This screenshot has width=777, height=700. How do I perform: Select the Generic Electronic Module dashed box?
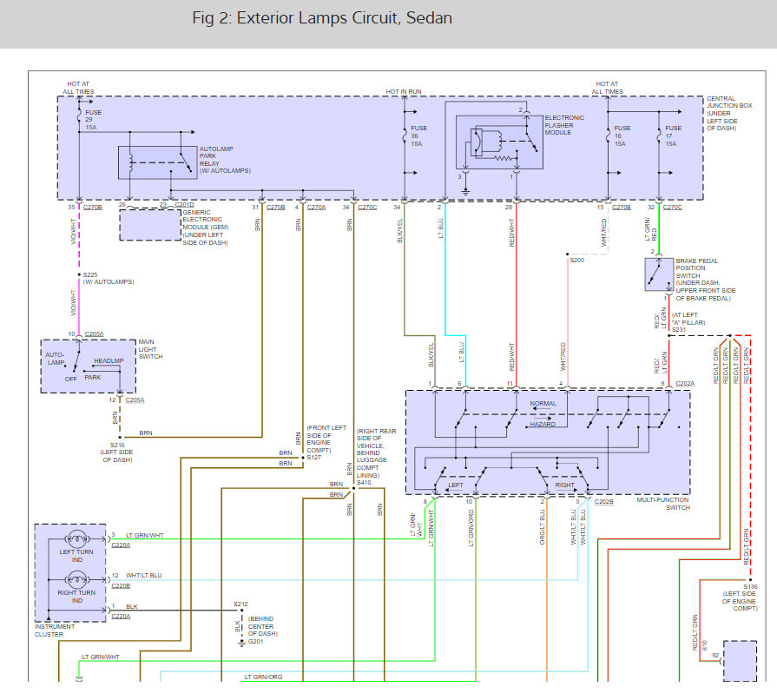(151, 225)
